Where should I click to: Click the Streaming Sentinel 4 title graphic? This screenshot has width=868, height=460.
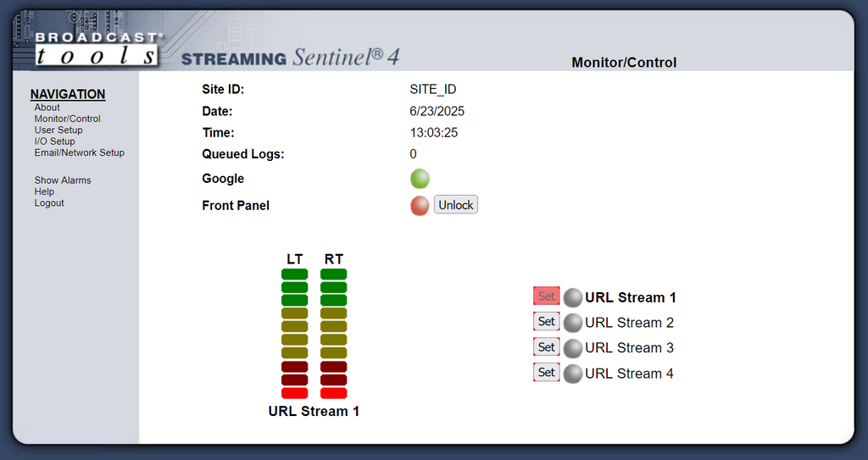click(x=291, y=57)
